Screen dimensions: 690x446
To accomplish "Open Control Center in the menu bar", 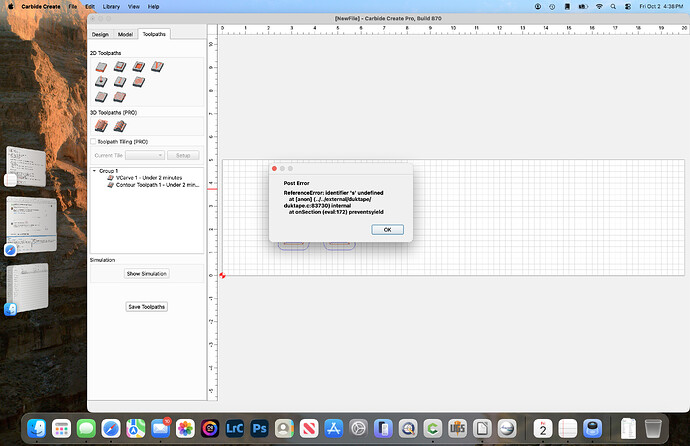I will [x=628, y=7].
